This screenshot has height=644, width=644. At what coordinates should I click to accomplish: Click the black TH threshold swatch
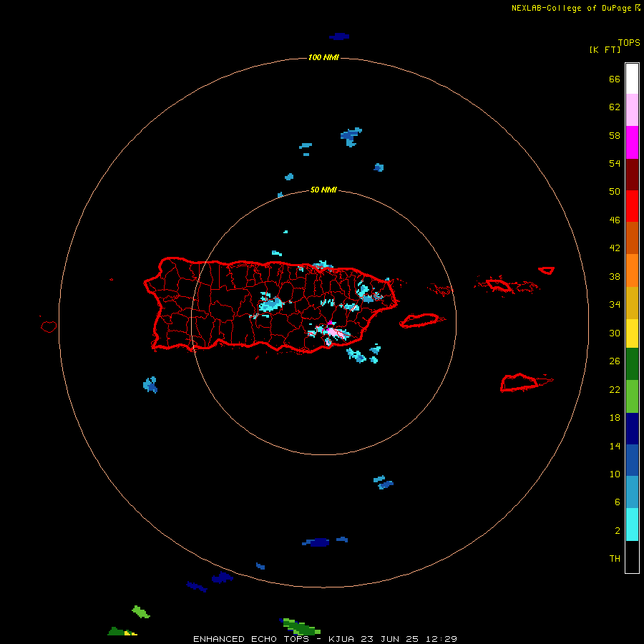click(632, 557)
